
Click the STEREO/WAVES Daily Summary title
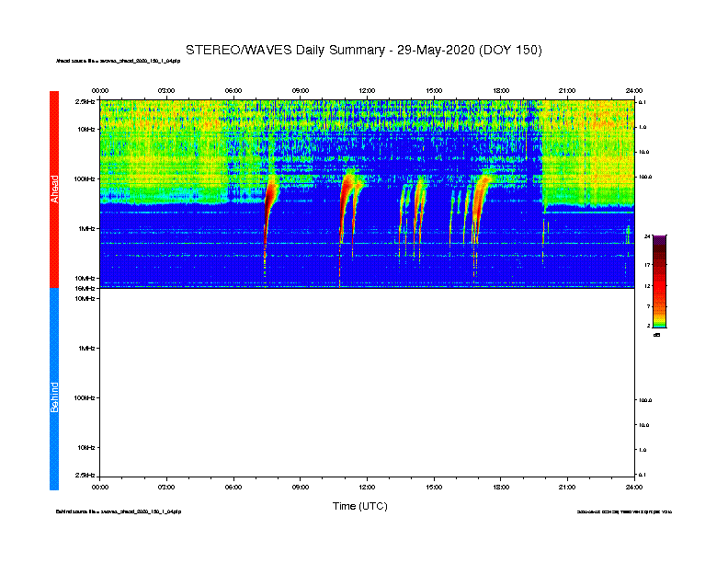click(363, 50)
